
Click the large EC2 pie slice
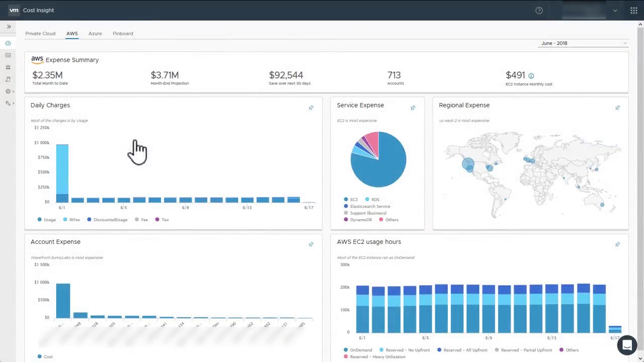click(x=382, y=166)
